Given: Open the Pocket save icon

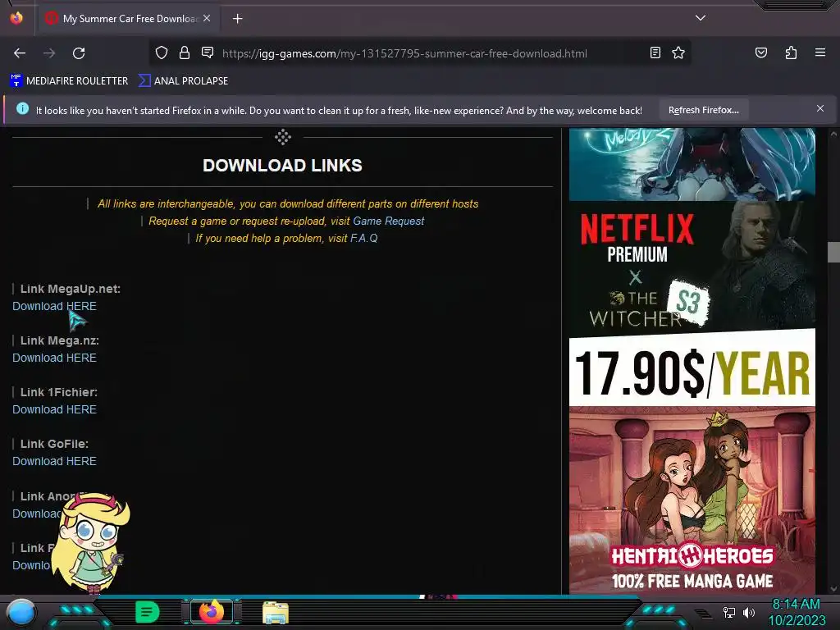Looking at the screenshot, I should [761, 52].
